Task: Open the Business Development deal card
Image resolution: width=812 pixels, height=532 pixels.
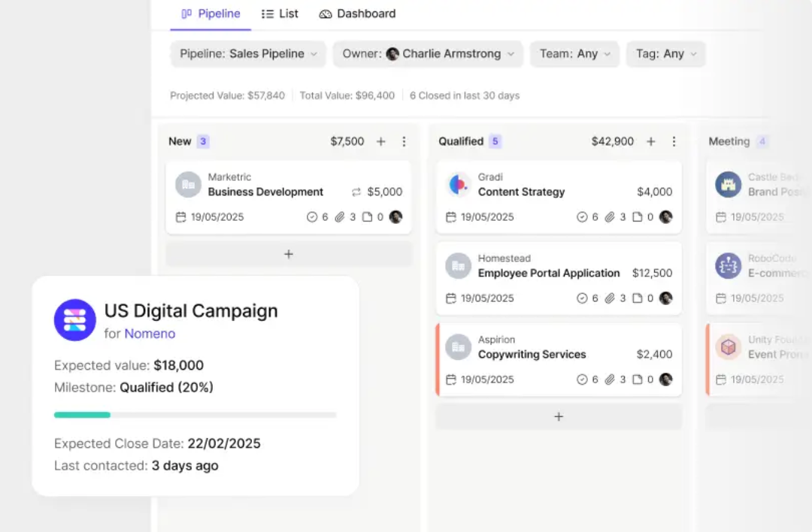Action: click(289, 197)
